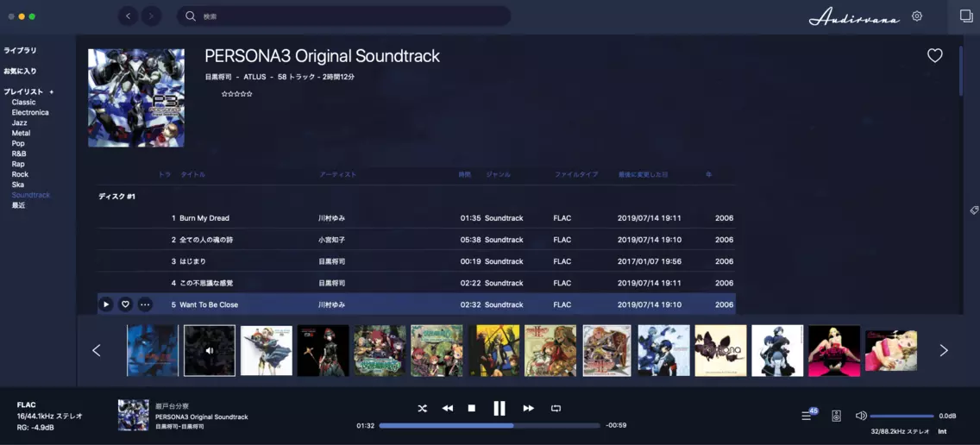The height and width of the screenshot is (445, 980).
Task: Favorite the album with the heart icon
Action: point(934,55)
